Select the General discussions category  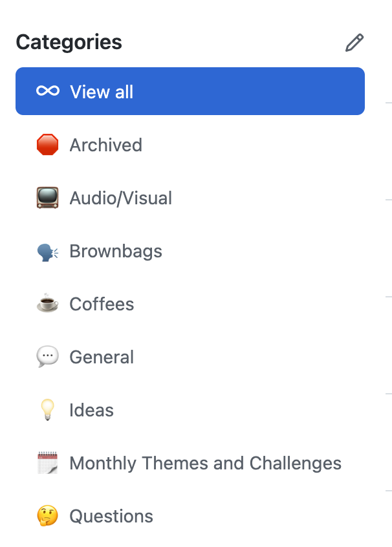click(x=190, y=357)
